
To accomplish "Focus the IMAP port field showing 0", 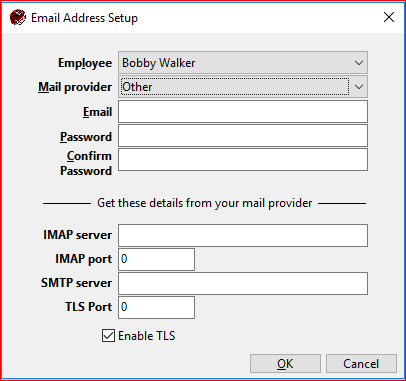I will [156, 259].
